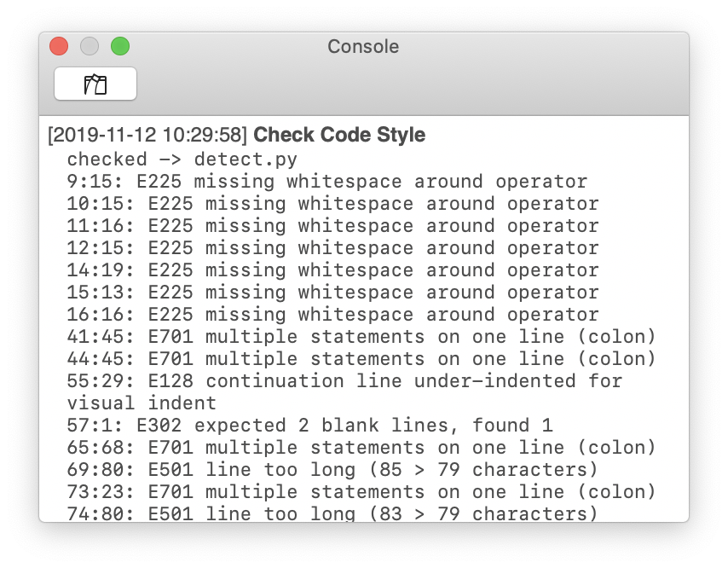This screenshot has height=568, width=728.
Task: Click the '65:68: E701' multiple statements line
Action: [x=361, y=448]
